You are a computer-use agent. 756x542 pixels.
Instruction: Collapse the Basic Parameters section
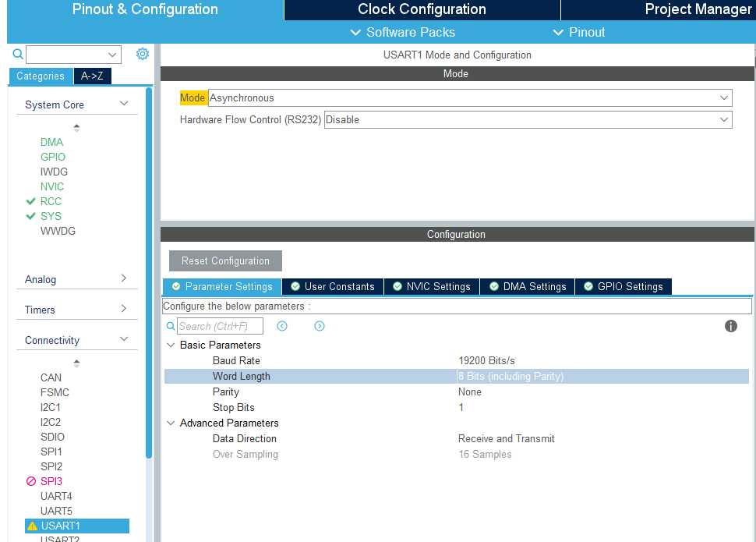[x=171, y=345]
